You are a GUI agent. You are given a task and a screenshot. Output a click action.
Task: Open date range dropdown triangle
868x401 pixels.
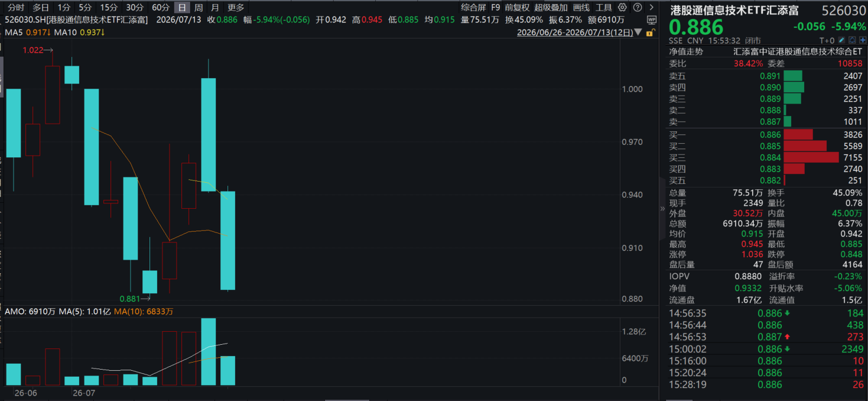point(638,32)
